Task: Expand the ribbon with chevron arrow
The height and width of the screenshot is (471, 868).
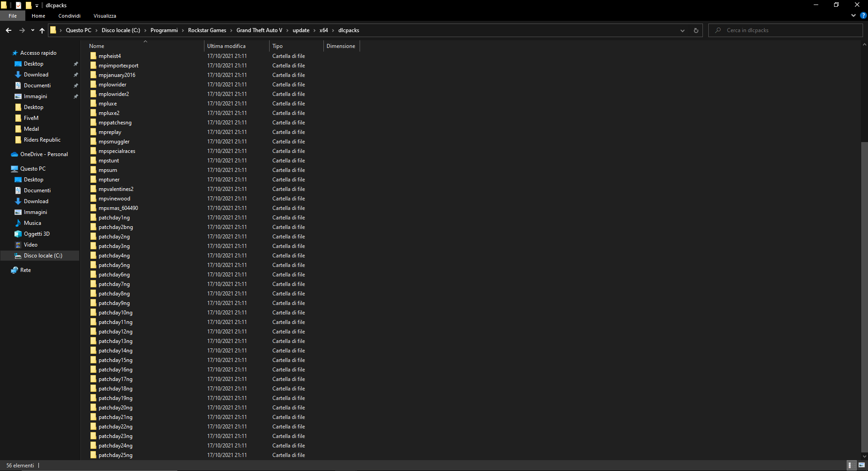Action: 854,15
